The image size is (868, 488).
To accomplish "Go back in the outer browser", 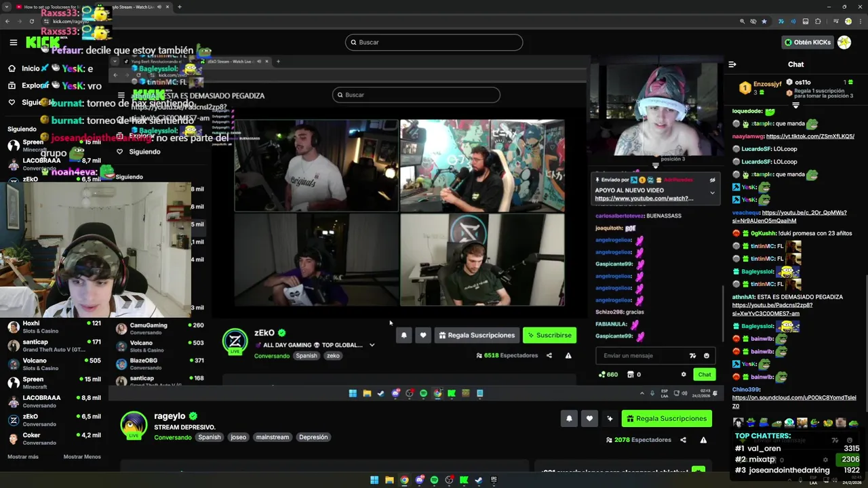I will point(7,21).
